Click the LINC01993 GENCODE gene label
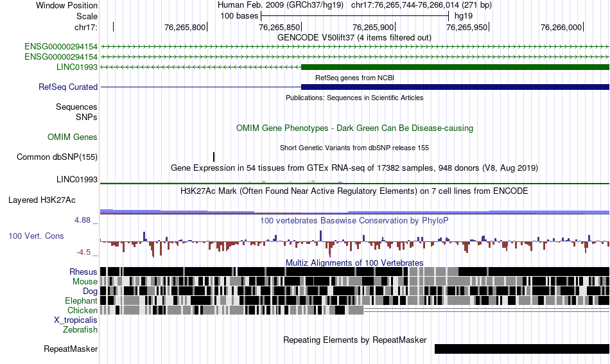This screenshot has width=610, height=364. pos(77,67)
